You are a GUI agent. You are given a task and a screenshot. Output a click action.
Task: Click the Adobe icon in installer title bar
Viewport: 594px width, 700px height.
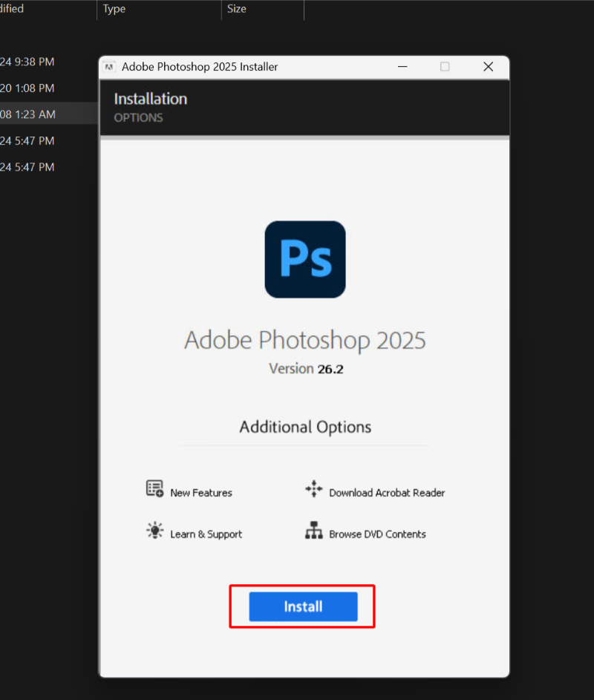110,67
